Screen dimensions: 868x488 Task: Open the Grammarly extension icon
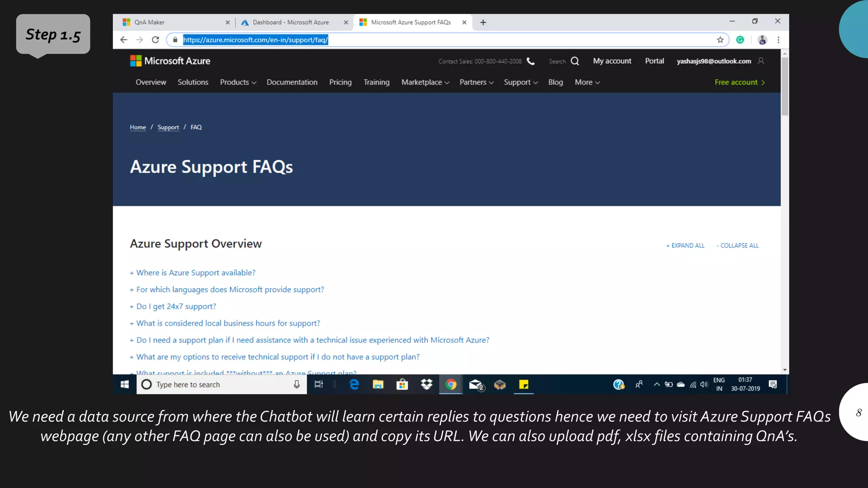tap(740, 40)
